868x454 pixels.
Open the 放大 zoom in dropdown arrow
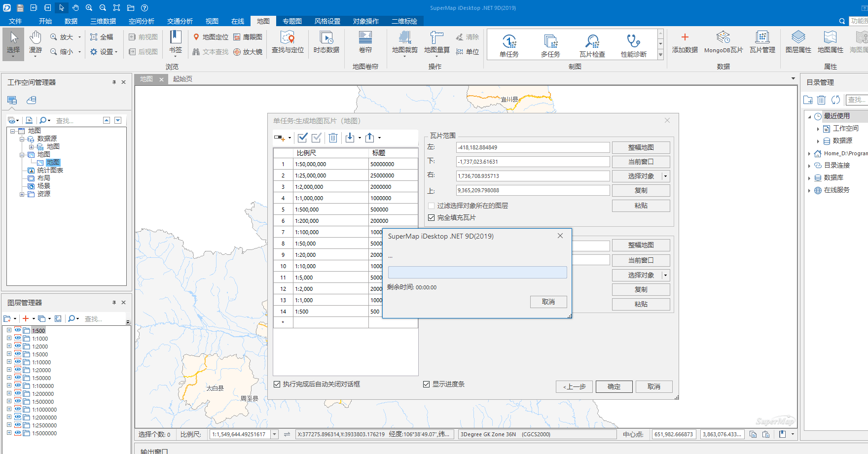pyautogui.click(x=79, y=37)
